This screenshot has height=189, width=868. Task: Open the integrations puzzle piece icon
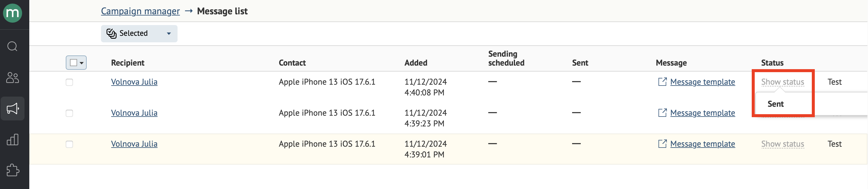pos(13,170)
